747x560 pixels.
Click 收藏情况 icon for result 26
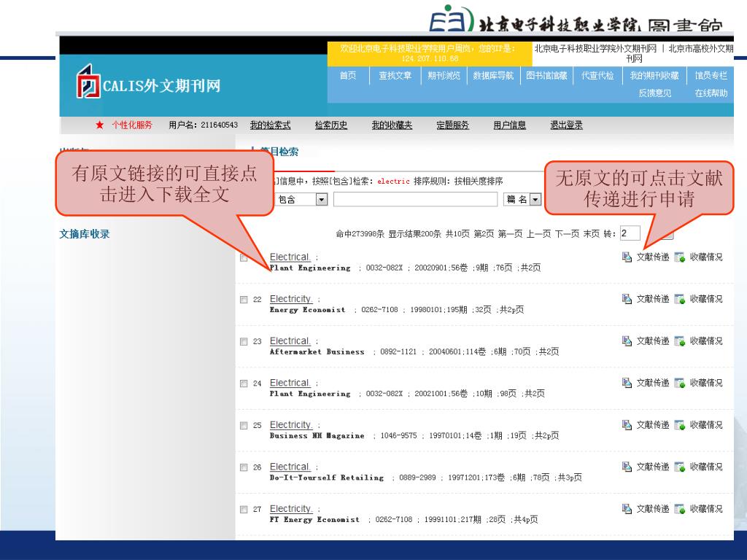(x=679, y=467)
